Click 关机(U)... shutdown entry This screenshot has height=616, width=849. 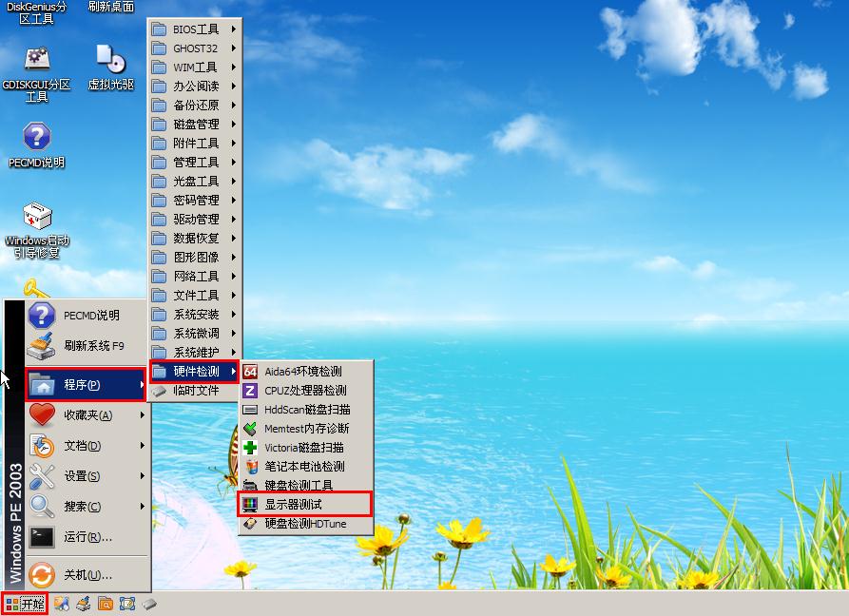87,574
